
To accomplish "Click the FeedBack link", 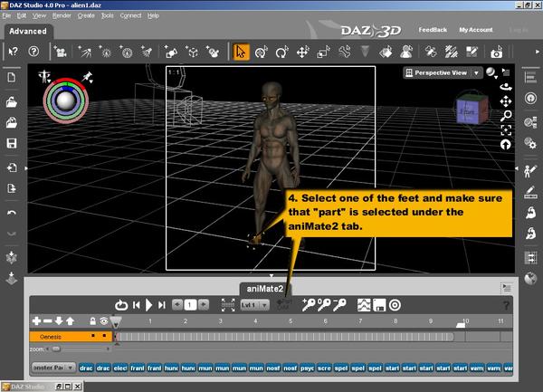I will [433, 30].
